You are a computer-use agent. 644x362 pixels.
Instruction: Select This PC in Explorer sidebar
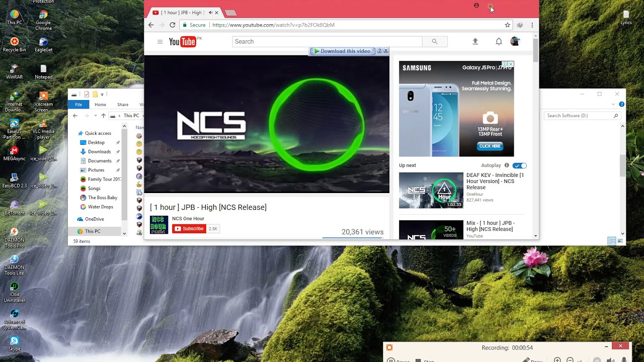click(89, 231)
